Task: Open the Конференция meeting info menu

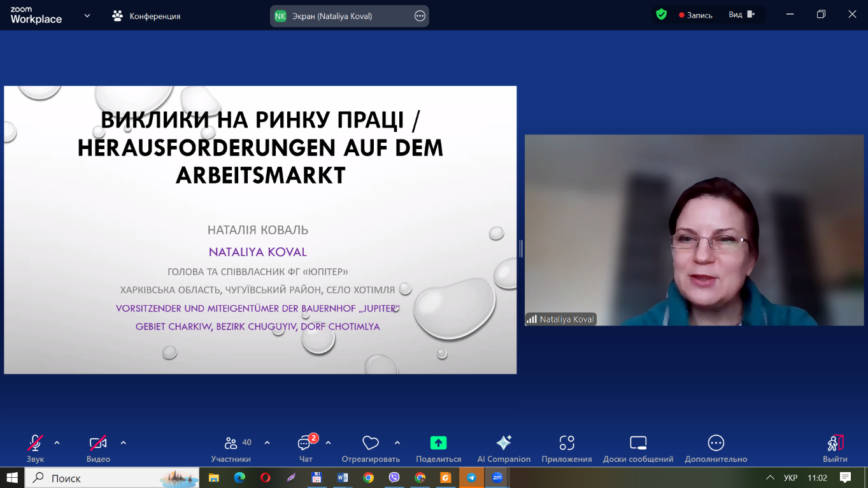Action: [146, 16]
